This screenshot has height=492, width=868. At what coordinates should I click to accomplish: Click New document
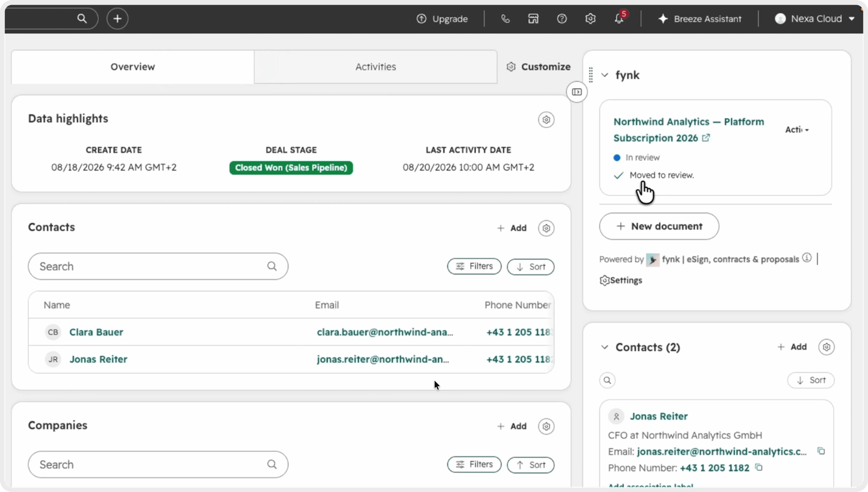pos(659,226)
